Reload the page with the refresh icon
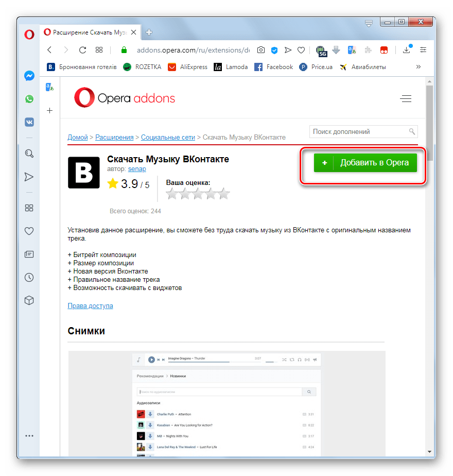 82,50
